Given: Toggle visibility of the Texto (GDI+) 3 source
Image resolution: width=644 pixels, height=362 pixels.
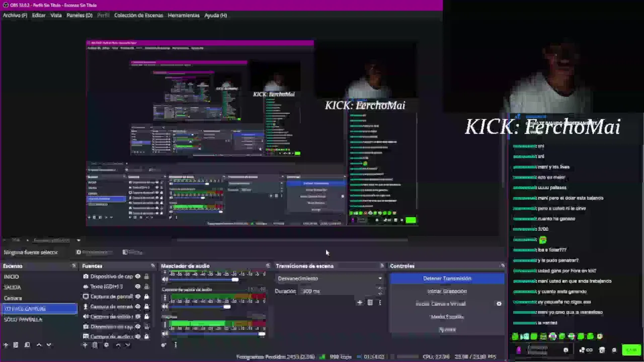Looking at the screenshot, I should [x=137, y=287].
